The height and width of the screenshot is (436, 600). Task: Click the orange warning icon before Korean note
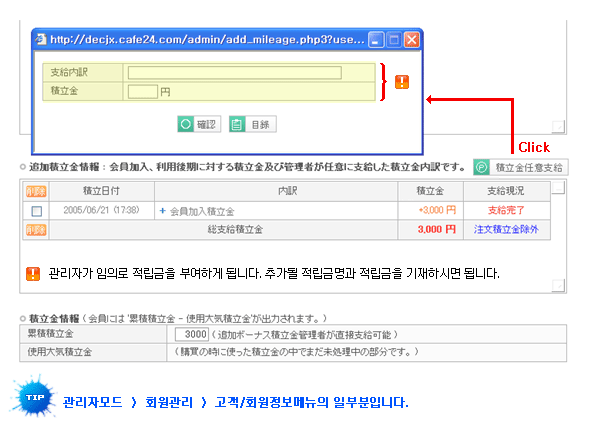tap(33, 273)
